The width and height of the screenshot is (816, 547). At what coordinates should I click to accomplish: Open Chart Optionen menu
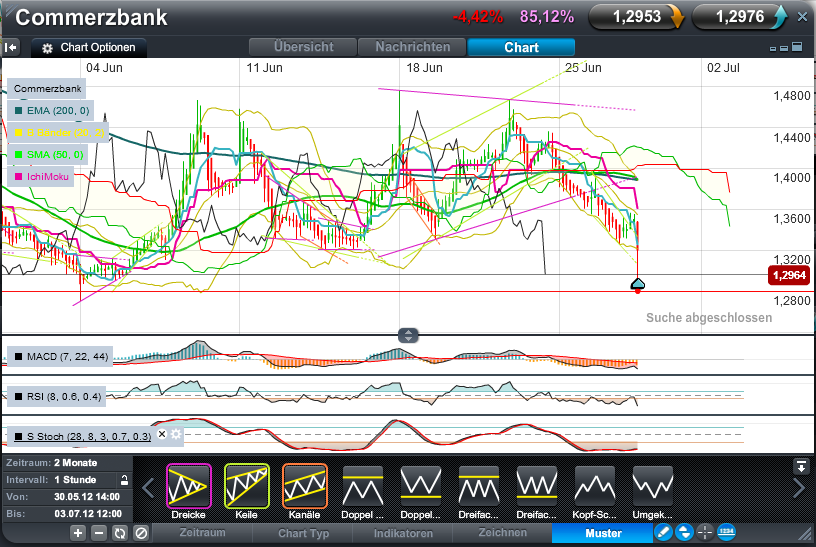tap(89, 47)
